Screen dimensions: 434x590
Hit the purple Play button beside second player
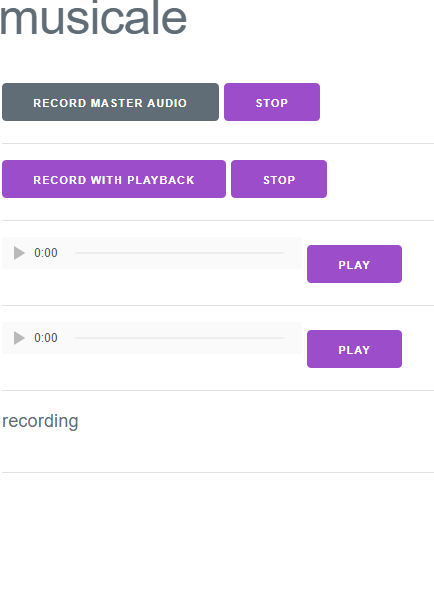(x=355, y=349)
